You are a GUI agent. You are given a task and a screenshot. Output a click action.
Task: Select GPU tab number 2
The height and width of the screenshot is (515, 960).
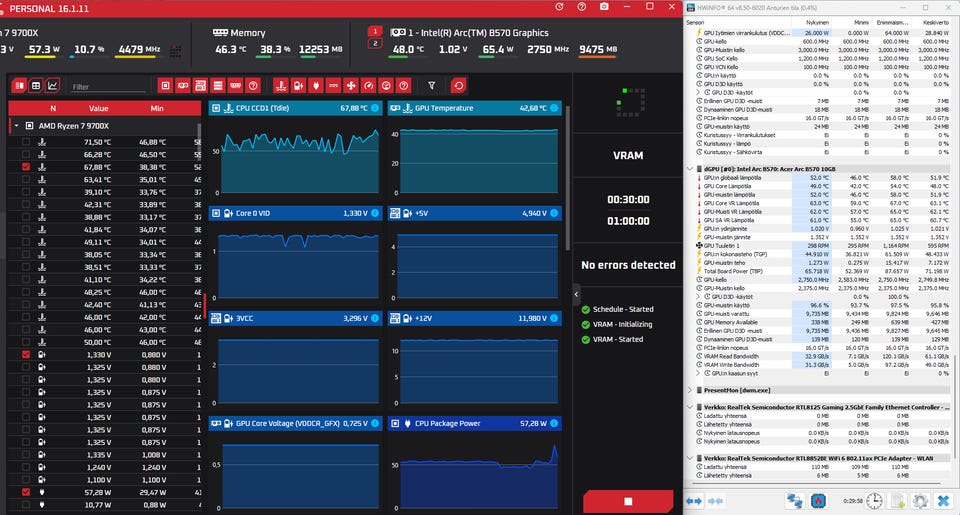(375, 43)
